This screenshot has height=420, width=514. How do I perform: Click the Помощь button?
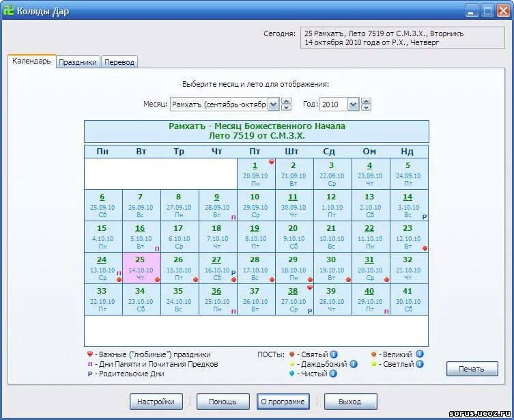coord(223,402)
